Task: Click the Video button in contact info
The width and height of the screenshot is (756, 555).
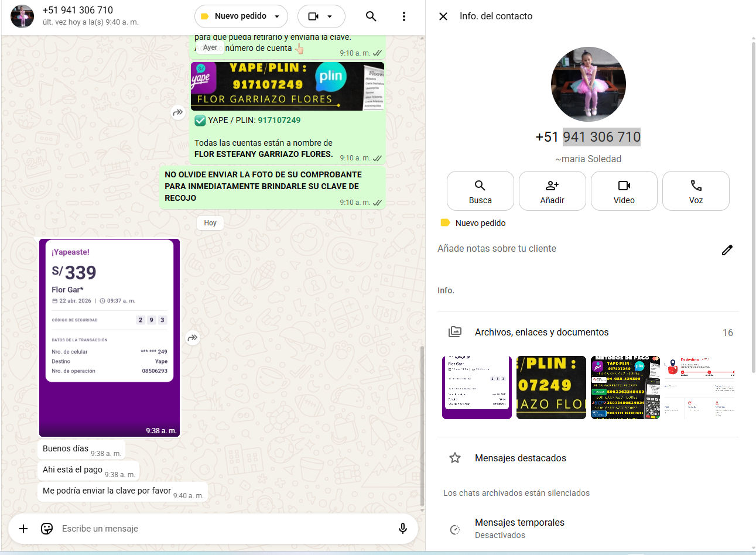Action: point(624,191)
